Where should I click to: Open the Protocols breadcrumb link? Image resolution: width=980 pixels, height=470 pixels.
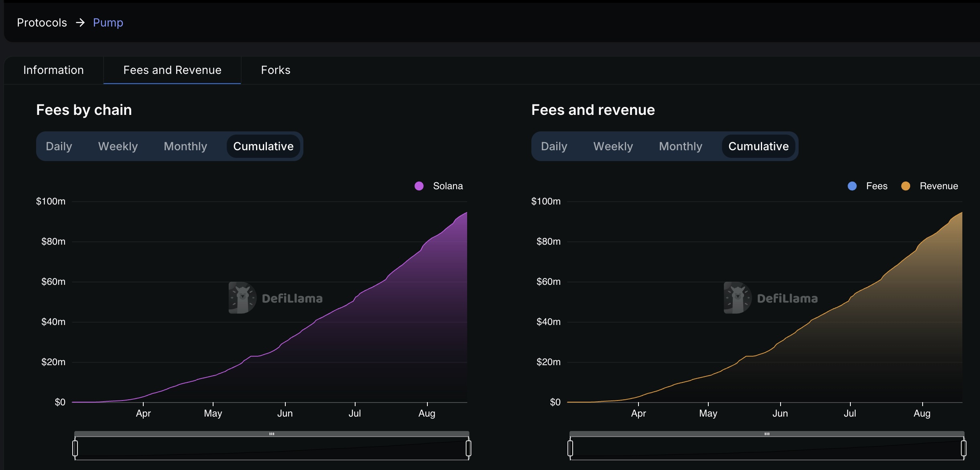point(42,22)
